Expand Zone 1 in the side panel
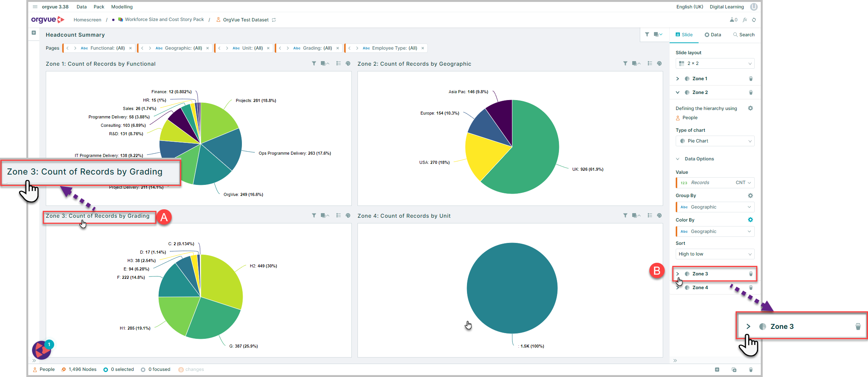868x377 pixels. pyautogui.click(x=678, y=79)
